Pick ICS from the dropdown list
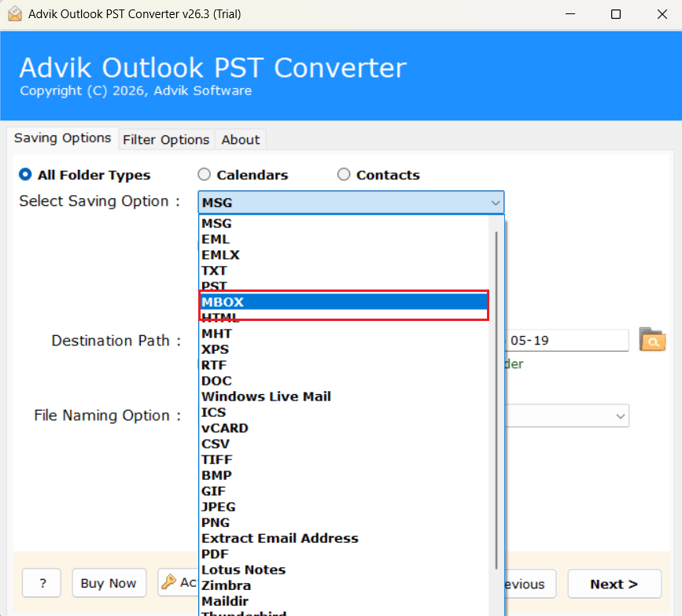The width and height of the screenshot is (682, 616). click(344, 412)
